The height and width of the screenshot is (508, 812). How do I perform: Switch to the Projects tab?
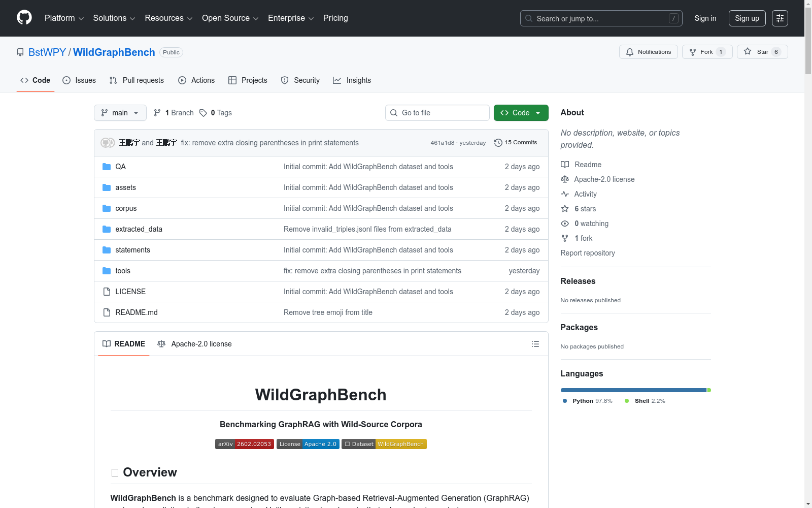pos(248,80)
